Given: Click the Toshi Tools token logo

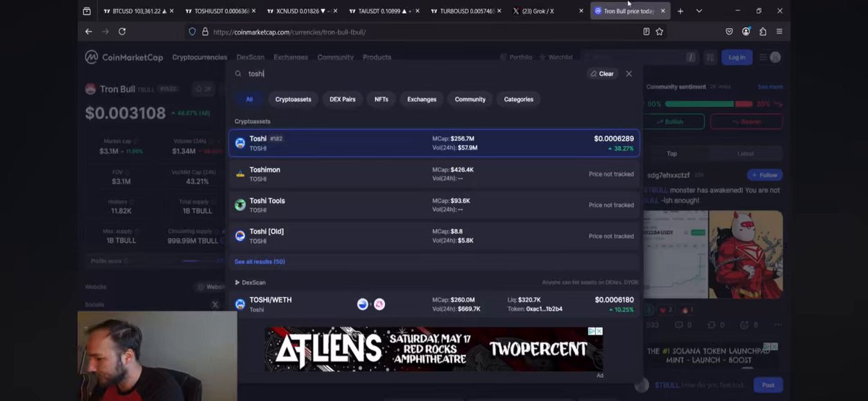Looking at the screenshot, I should click(240, 205).
